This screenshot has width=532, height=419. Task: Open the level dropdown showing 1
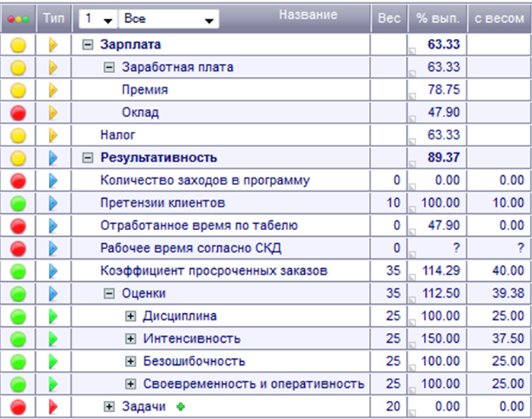[98, 18]
